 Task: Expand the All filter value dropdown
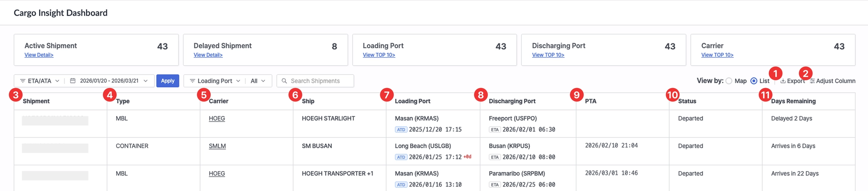click(263, 81)
